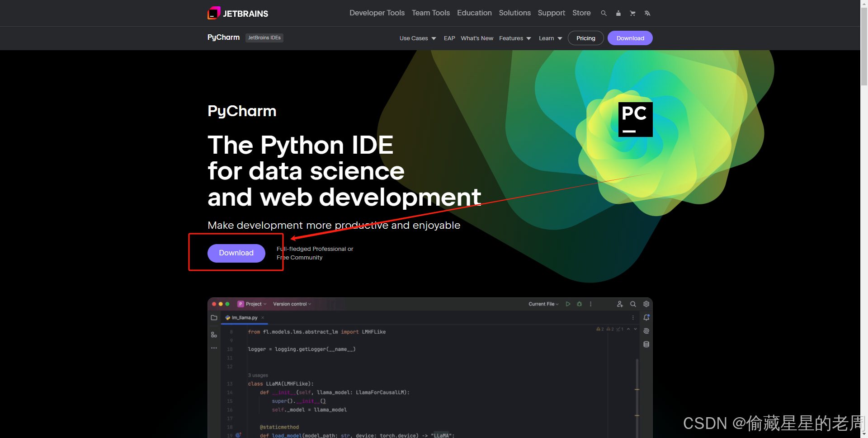Open the language selection icon

(647, 13)
